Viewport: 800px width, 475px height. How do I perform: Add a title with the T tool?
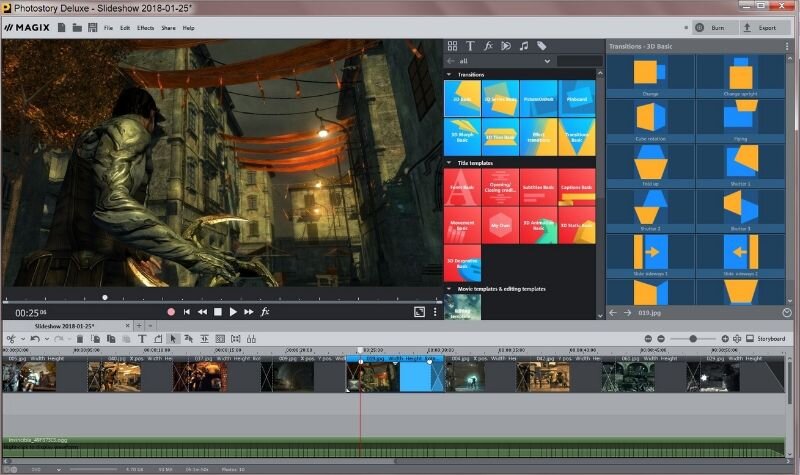142,339
